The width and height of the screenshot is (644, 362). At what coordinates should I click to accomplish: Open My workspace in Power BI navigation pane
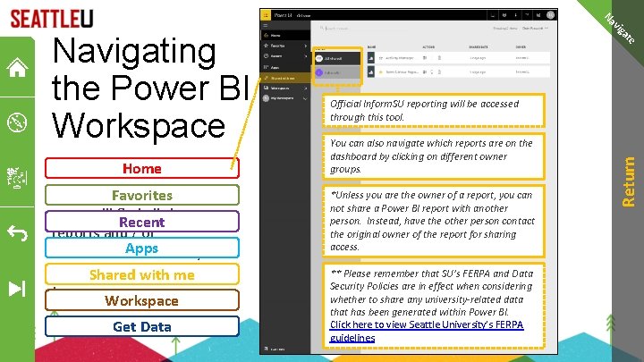tap(285, 98)
